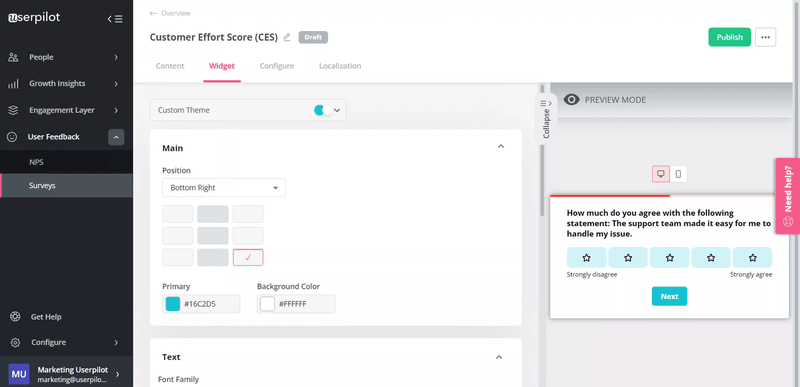The image size is (800, 387).
Task: Collapse the User Feedback submenu
Action: (116, 137)
